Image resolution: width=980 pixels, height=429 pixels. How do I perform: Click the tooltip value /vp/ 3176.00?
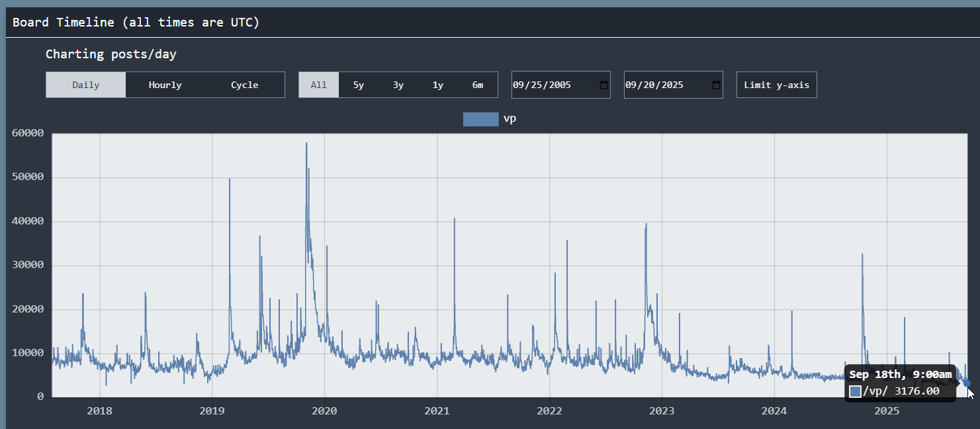(901, 391)
